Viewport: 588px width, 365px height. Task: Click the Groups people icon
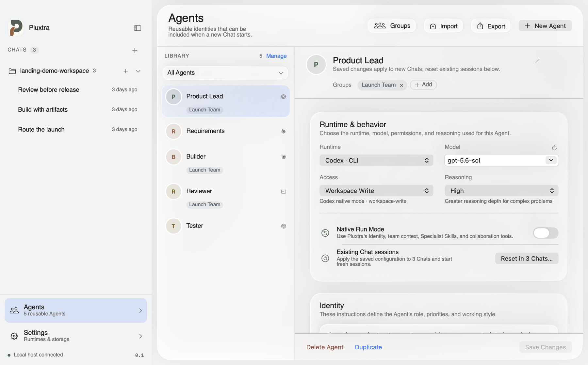380,25
